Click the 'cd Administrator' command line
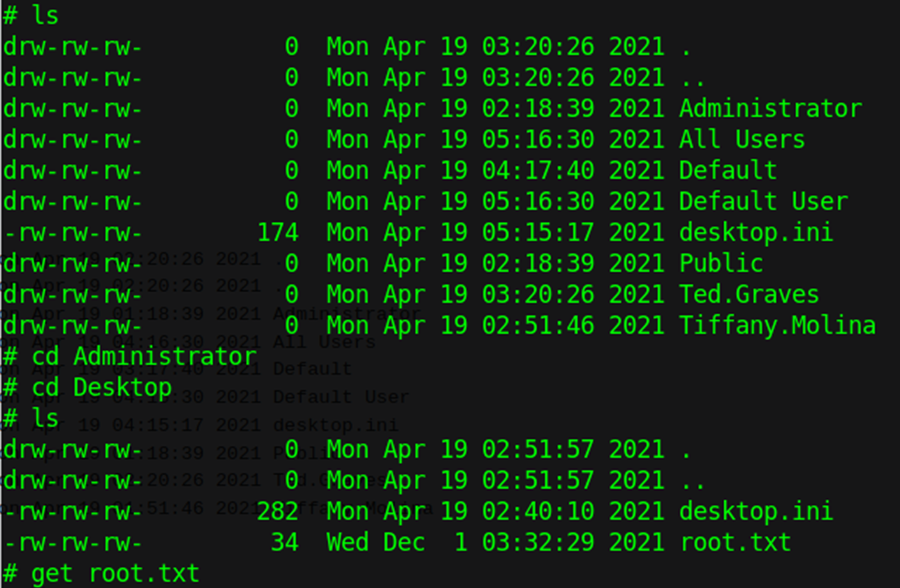 click(129, 356)
